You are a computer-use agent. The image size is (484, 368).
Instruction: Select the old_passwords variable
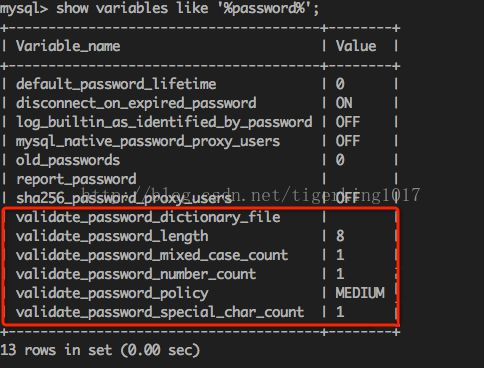pos(68,160)
